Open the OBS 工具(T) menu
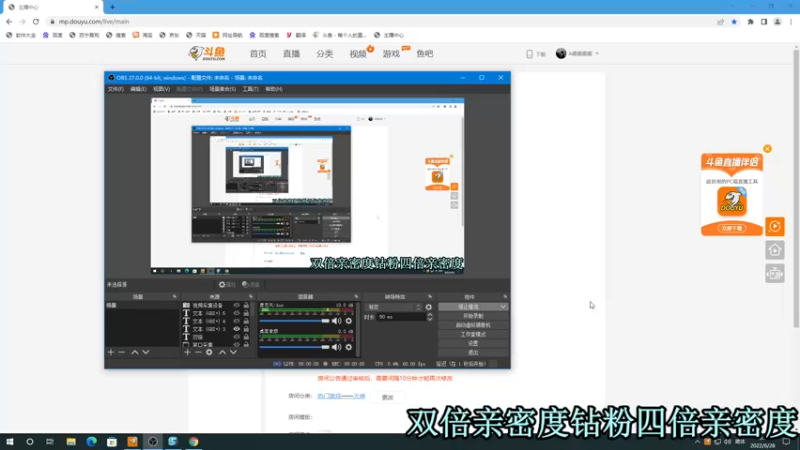800x450 pixels. coord(251,89)
